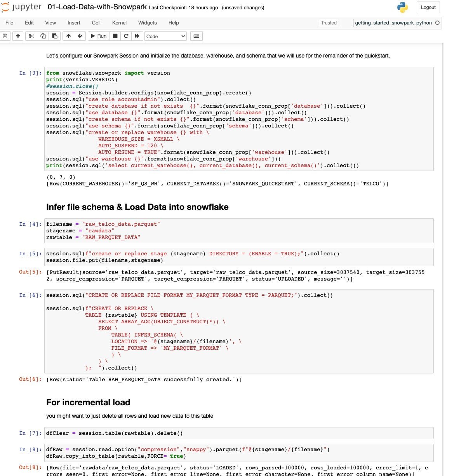Image resolution: width=466 pixels, height=476 pixels.
Task: Open the cell type Code dropdown
Action: (x=166, y=36)
